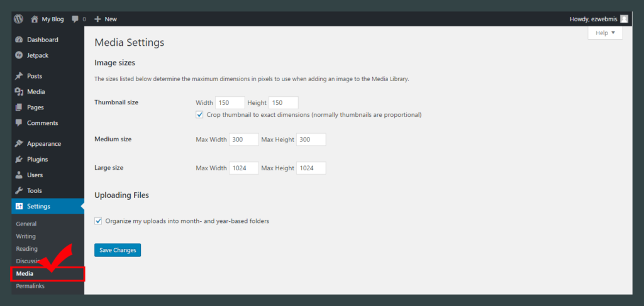Viewport: 644px width, 306px height.
Task: Toggle Crop thumbnail to exact dimensions checkbox
Action: tap(200, 115)
